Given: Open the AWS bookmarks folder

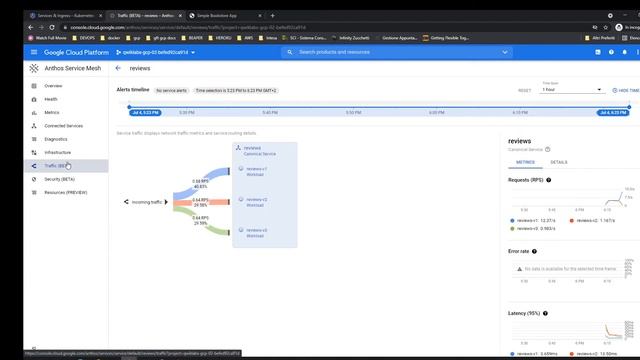Looking at the screenshot, I should coord(244,38).
